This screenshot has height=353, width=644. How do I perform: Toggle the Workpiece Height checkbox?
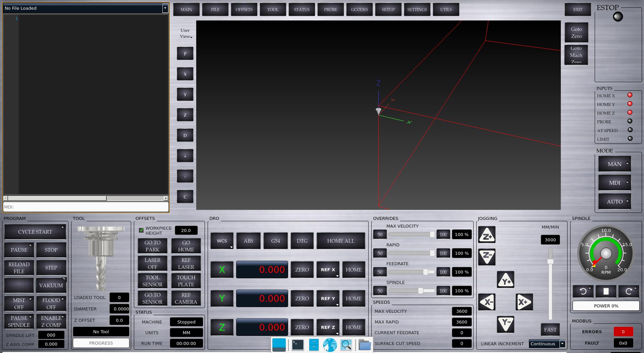(141, 230)
